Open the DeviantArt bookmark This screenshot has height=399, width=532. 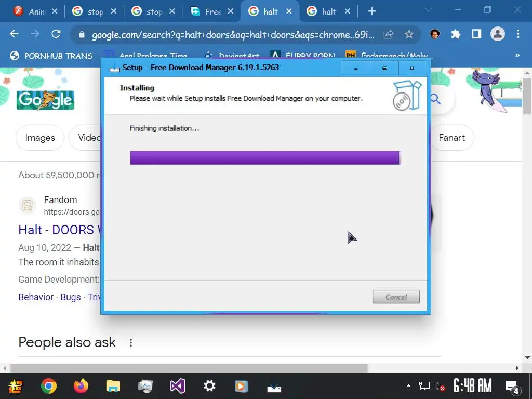click(x=233, y=55)
